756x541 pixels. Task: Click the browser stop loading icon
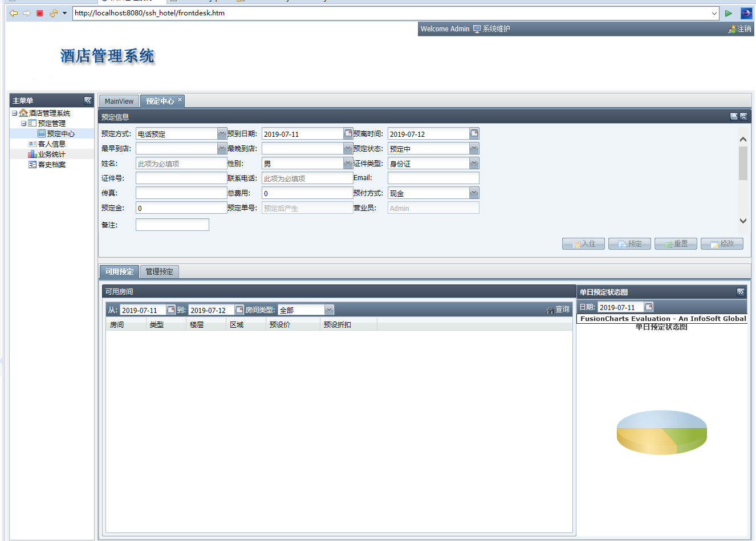click(40, 13)
